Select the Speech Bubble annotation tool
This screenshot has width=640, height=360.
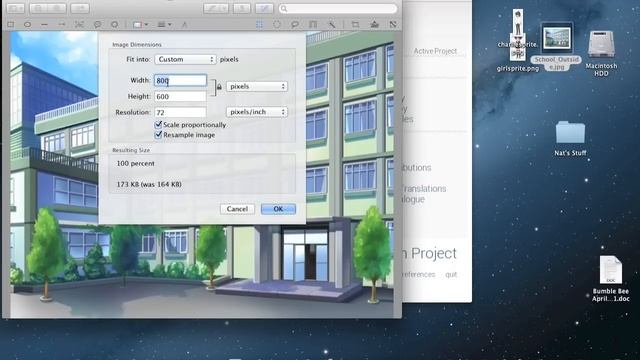pyautogui.click(x=97, y=24)
